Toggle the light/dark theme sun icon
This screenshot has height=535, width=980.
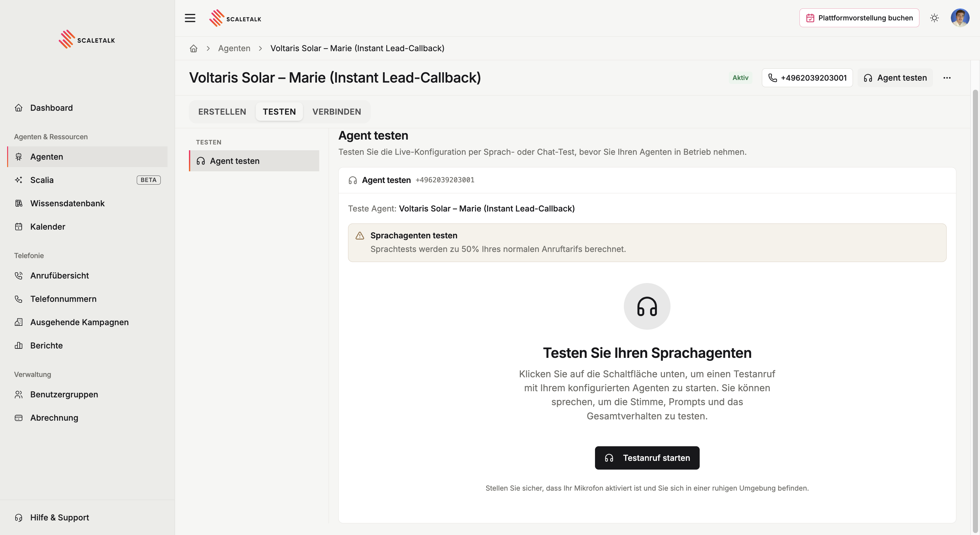(934, 18)
